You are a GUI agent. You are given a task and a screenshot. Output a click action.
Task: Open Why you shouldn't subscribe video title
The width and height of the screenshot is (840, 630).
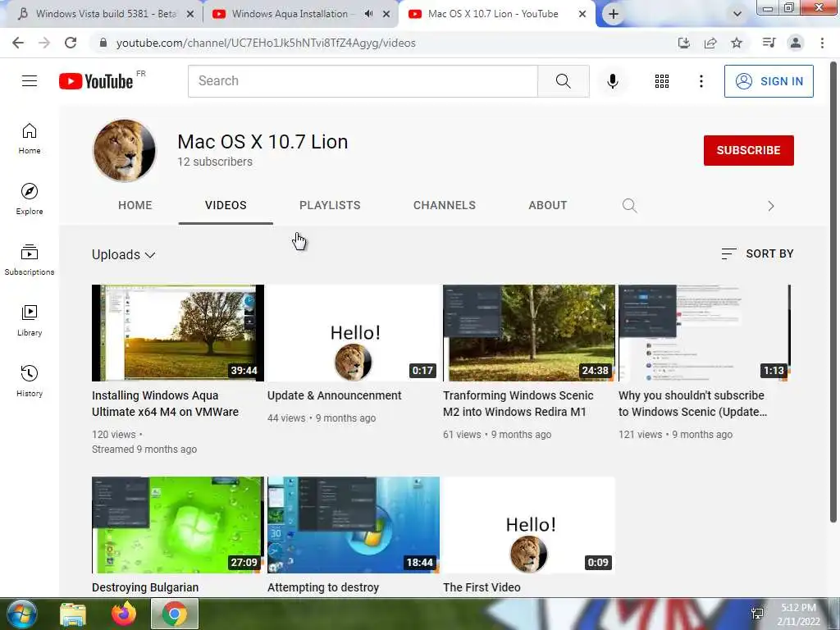point(692,404)
